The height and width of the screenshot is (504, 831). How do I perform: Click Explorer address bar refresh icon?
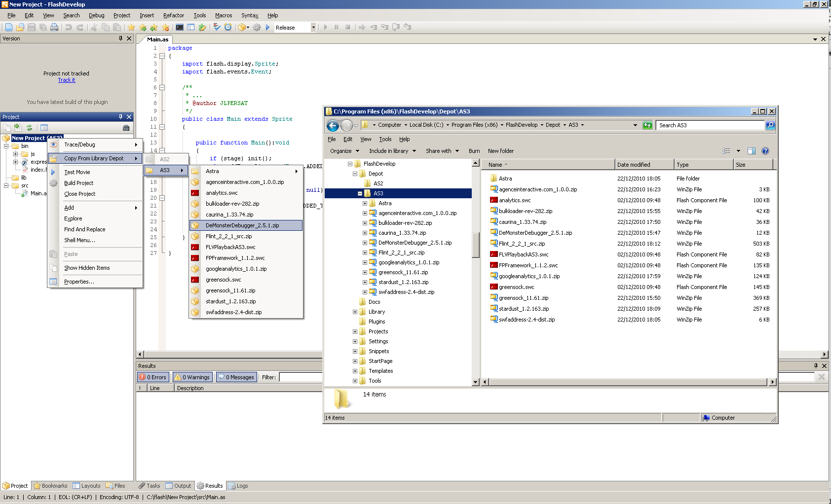click(x=647, y=125)
